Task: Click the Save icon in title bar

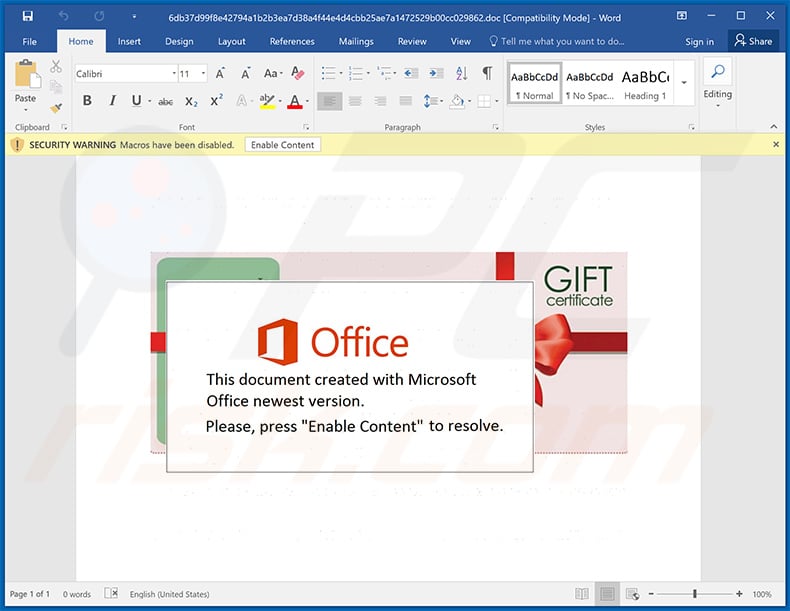Action: 28,16
